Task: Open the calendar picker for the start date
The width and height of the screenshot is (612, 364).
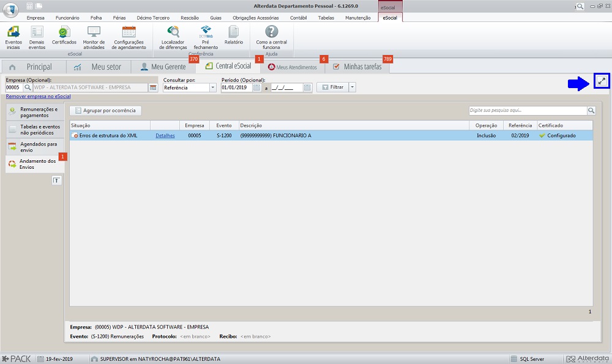Action: 256,87
